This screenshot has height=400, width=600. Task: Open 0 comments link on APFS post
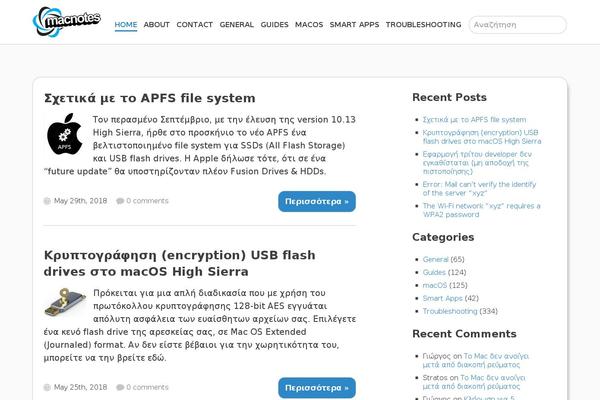[x=147, y=201]
